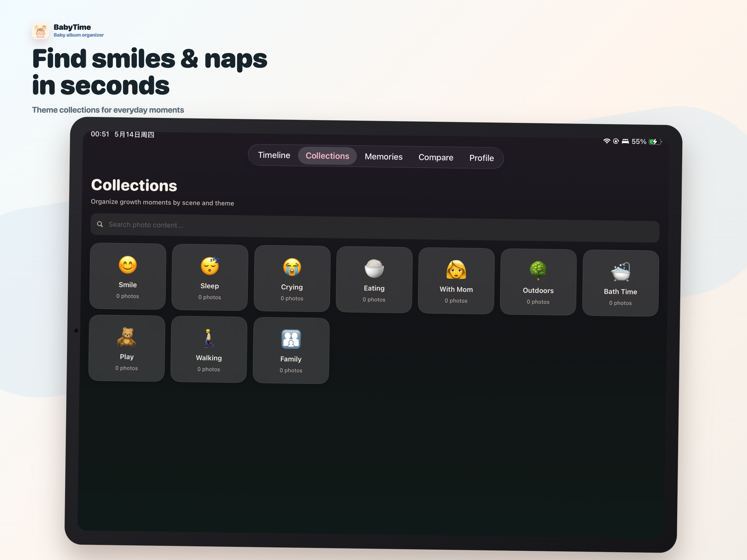Open the Walking person icon
The height and width of the screenshot is (560, 747).
click(x=209, y=338)
